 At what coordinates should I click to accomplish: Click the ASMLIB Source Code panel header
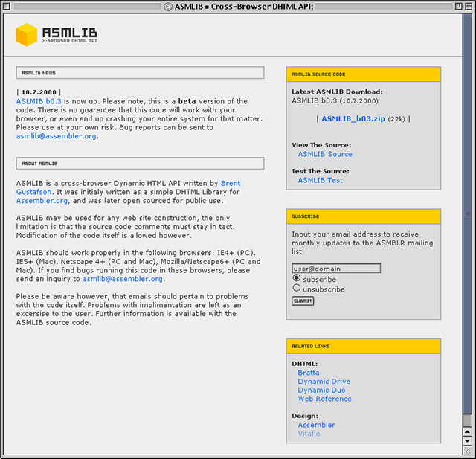tap(364, 74)
